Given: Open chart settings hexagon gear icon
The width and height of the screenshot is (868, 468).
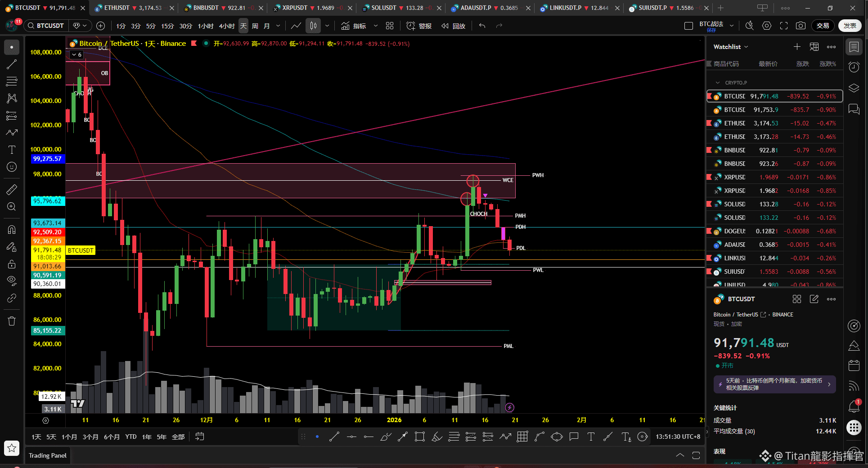Looking at the screenshot, I should 767,26.
